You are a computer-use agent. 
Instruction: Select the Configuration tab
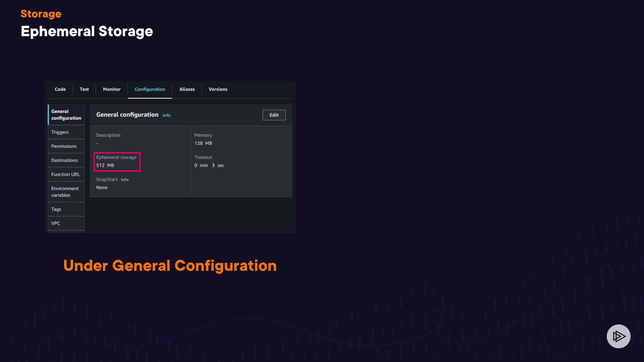150,89
